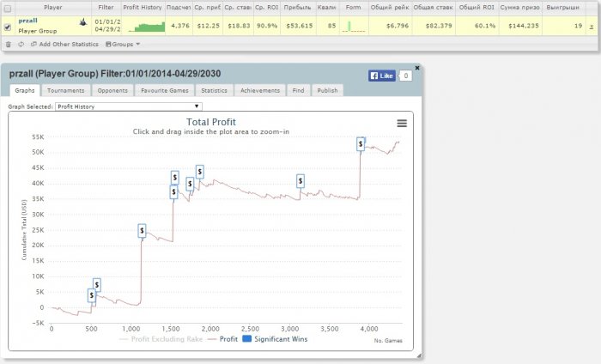Sort by the Form column header
Screen dimensions: 601x364
(x=354, y=7)
